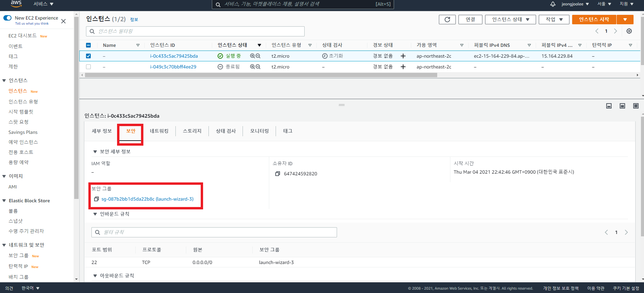Click the top AWS services search box
Screen dimensions: 644x293
(303, 4)
